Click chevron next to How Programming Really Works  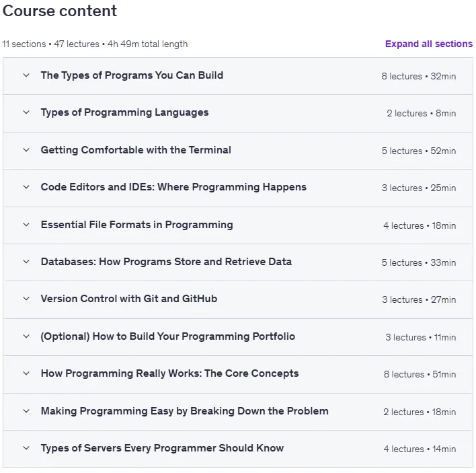[26, 373]
